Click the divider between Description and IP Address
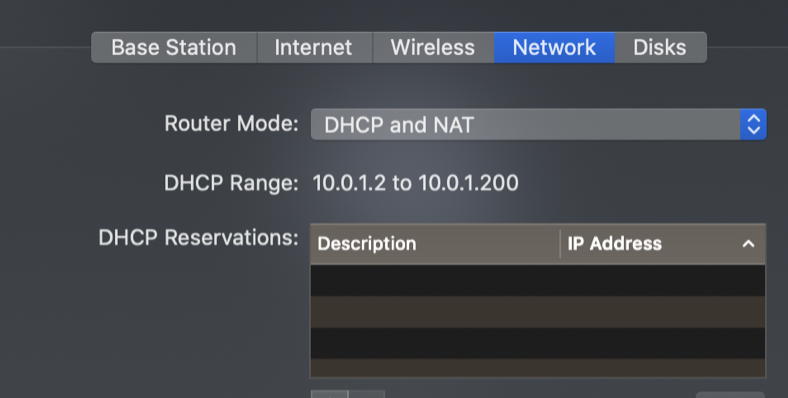788x398 pixels. point(560,244)
